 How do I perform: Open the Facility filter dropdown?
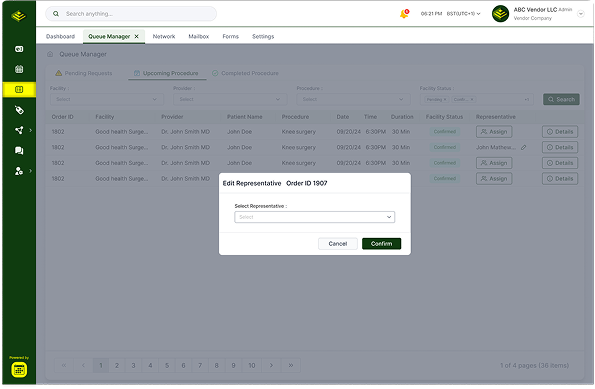(107, 99)
